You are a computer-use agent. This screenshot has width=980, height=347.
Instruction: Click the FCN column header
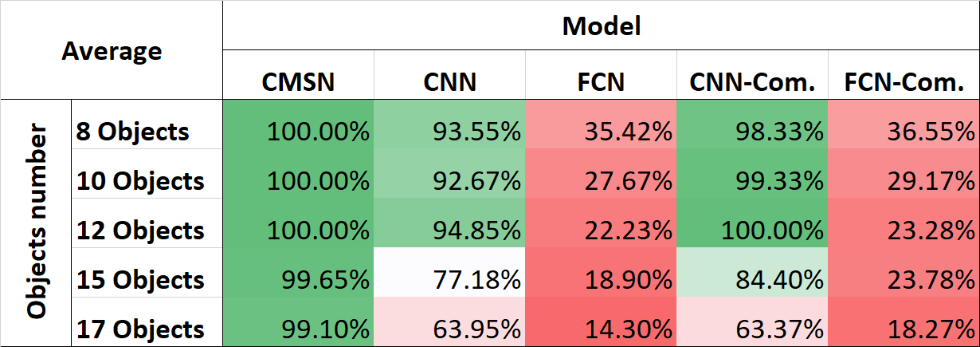click(601, 82)
